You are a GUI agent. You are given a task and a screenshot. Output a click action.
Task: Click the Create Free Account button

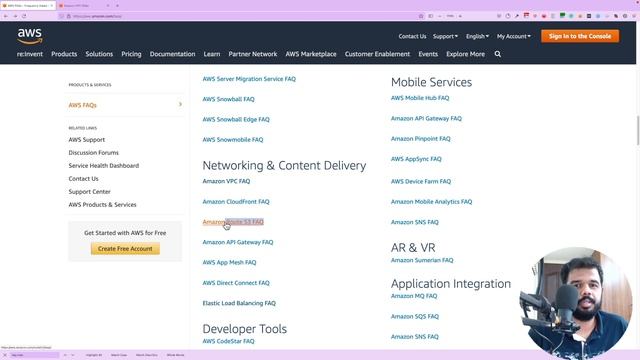[125, 249]
